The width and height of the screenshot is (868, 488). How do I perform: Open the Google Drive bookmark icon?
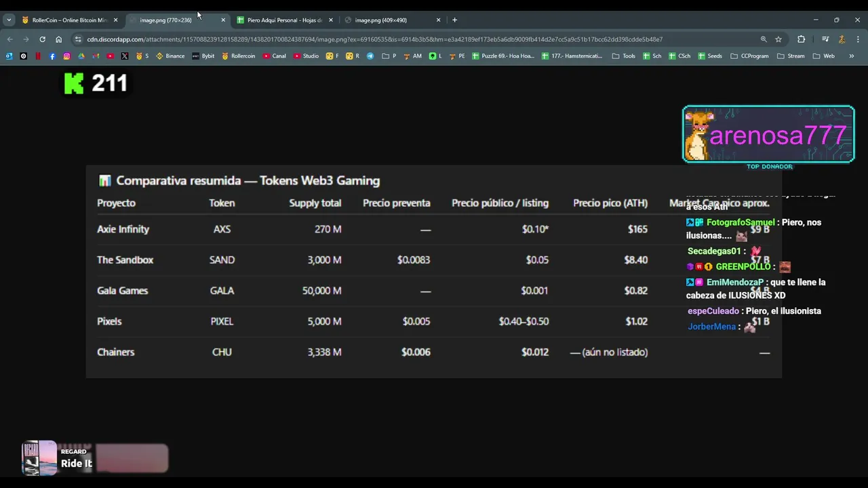click(x=81, y=56)
